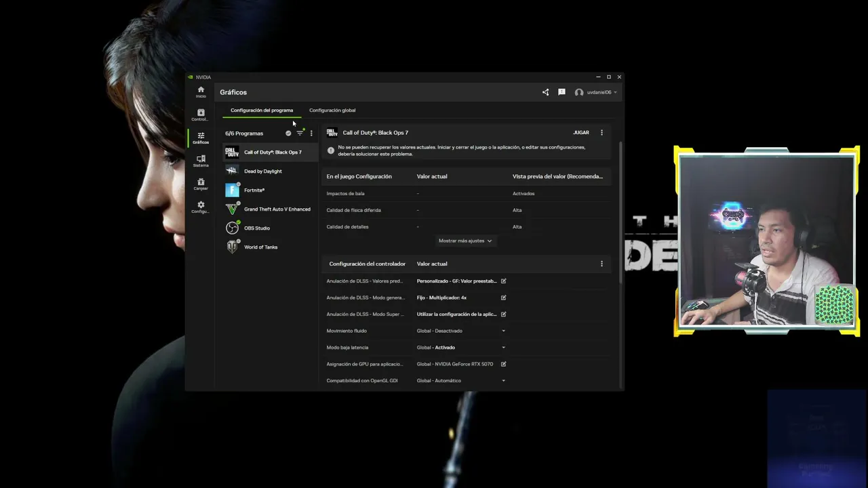This screenshot has width=868, height=488.
Task: Click the Dead by Daylight icon
Action: coord(232,171)
